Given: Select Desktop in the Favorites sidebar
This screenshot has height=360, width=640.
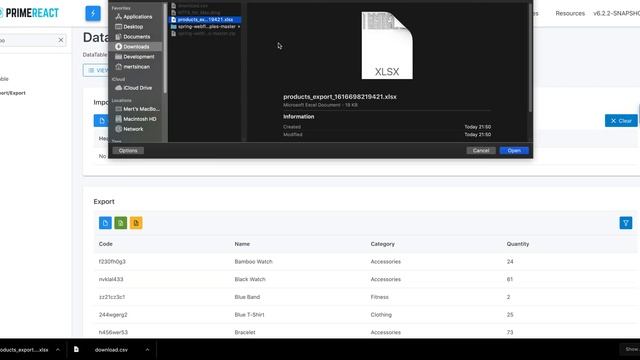Looking at the screenshot, I should point(133,27).
